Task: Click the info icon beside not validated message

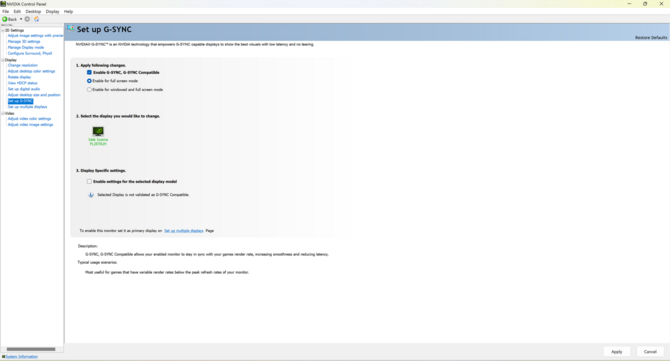Action: click(x=91, y=195)
